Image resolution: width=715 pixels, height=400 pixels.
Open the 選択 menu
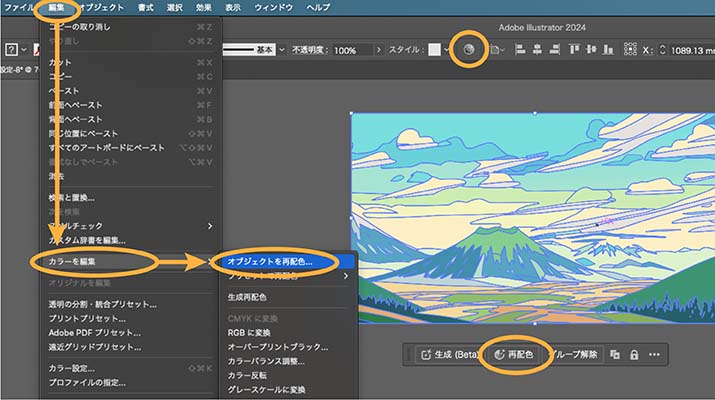point(175,7)
